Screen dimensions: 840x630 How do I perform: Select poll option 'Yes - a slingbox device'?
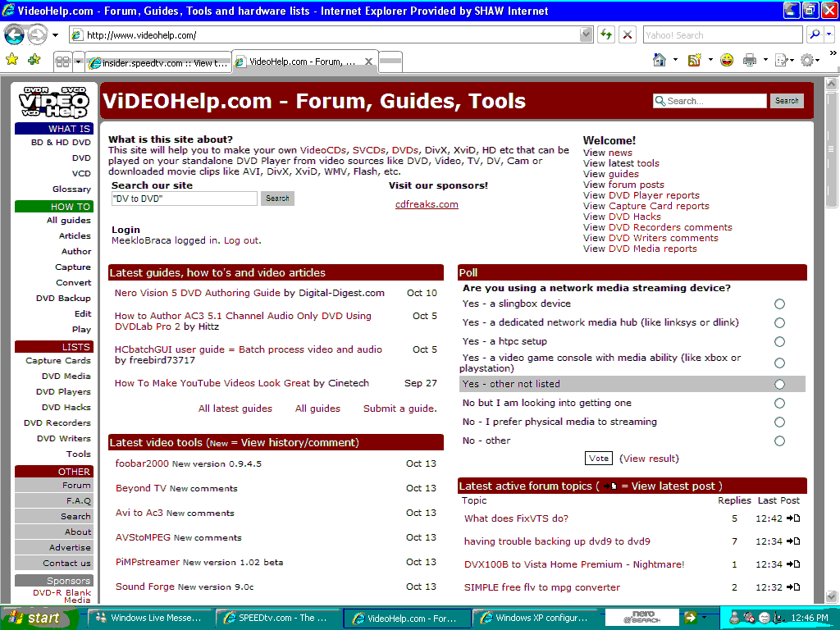tap(779, 304)
